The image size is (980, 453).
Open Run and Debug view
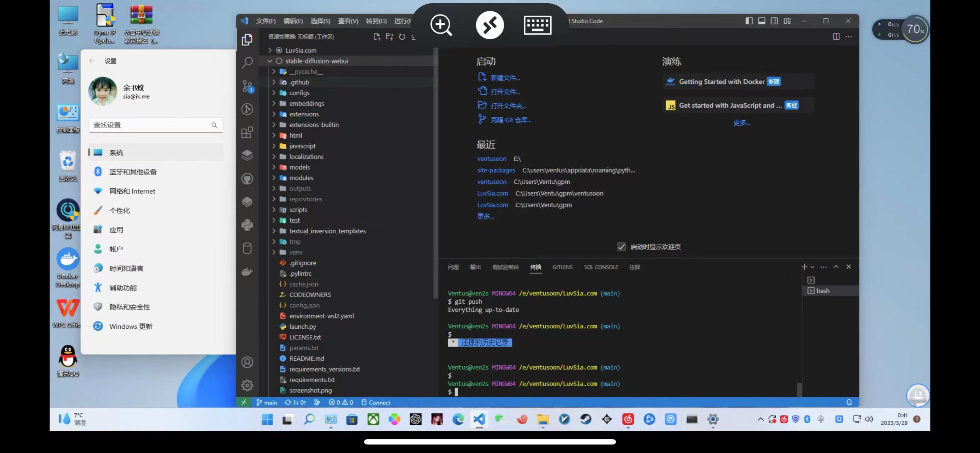[x=247, y=109]
